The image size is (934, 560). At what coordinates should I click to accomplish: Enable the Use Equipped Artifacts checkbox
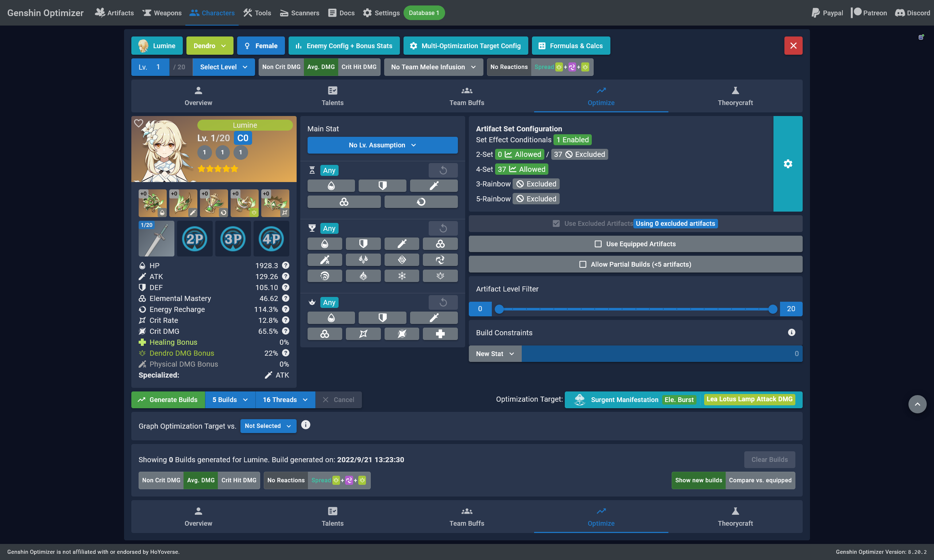598,244
